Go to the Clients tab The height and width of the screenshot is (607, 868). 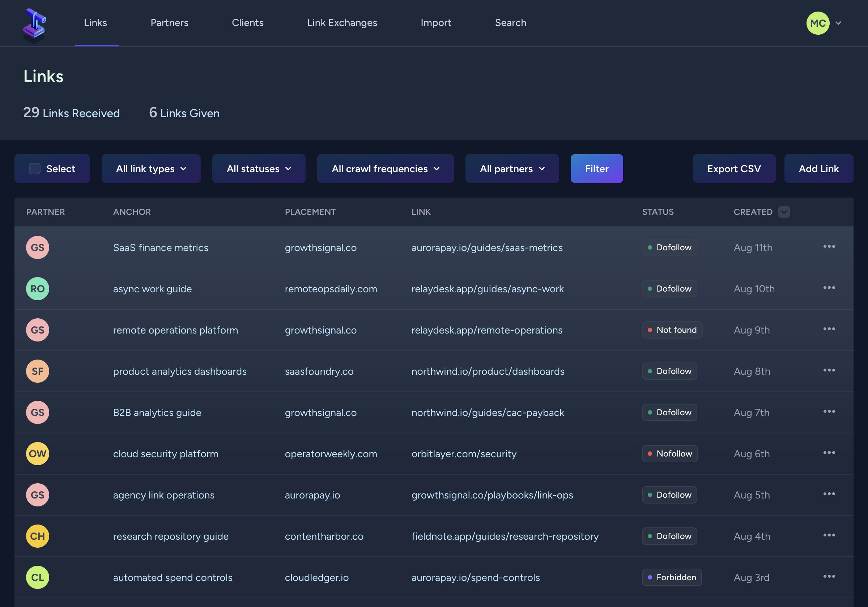pyautogui.click(x=248, y=23)
